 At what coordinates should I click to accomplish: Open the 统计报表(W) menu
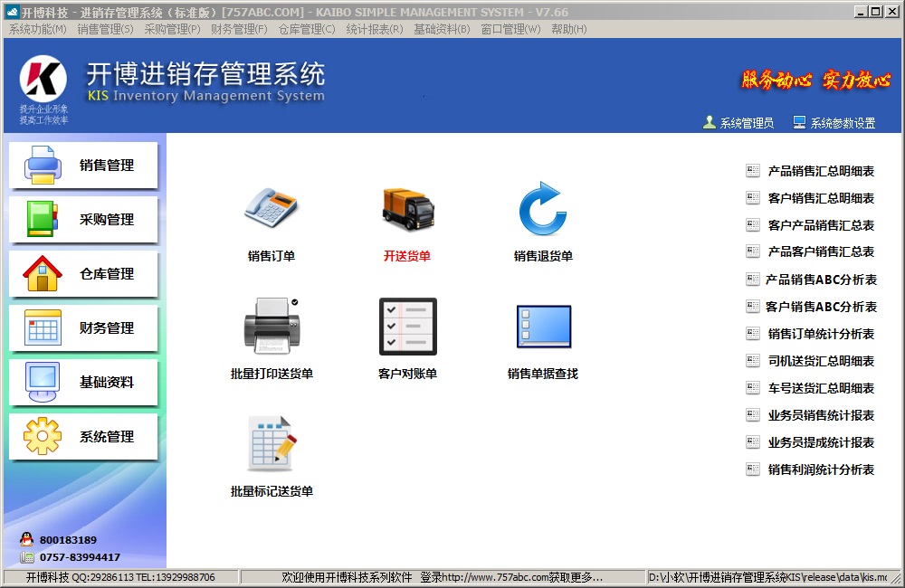click(x=374, y=29)
